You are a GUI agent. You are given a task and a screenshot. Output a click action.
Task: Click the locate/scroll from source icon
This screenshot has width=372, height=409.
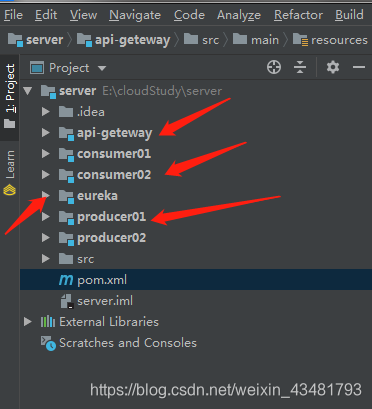click(274, 68)
